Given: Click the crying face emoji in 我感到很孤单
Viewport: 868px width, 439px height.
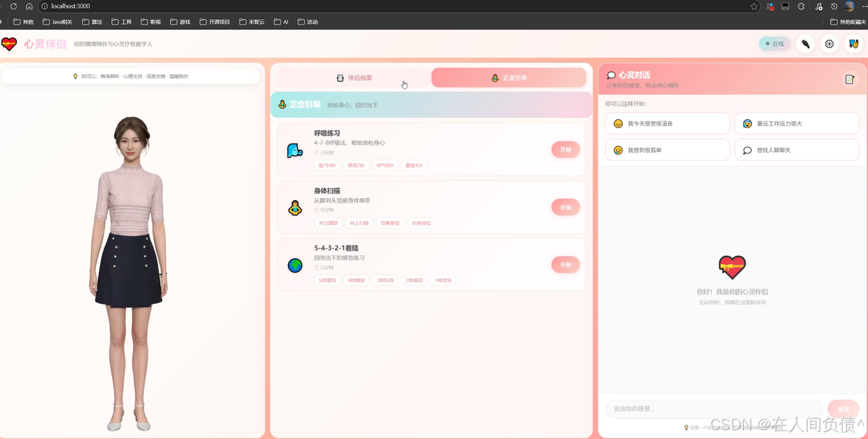Looking at the screenshot, I should (618, 150).
